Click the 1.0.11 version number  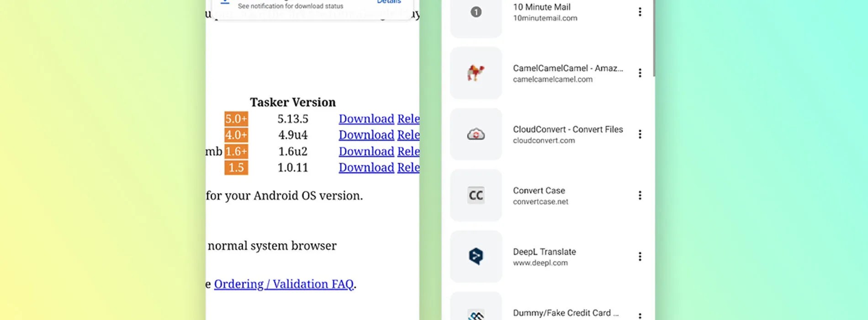coord(293,167)
